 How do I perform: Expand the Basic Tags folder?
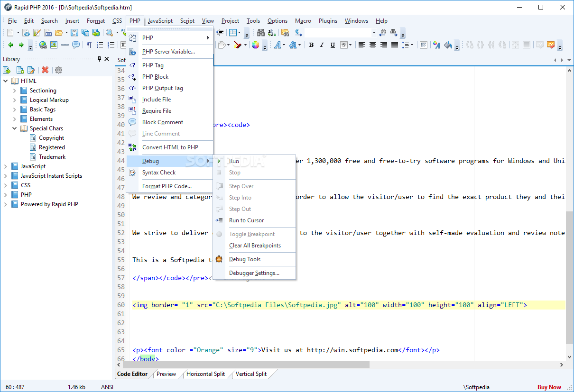coord(14,109)
